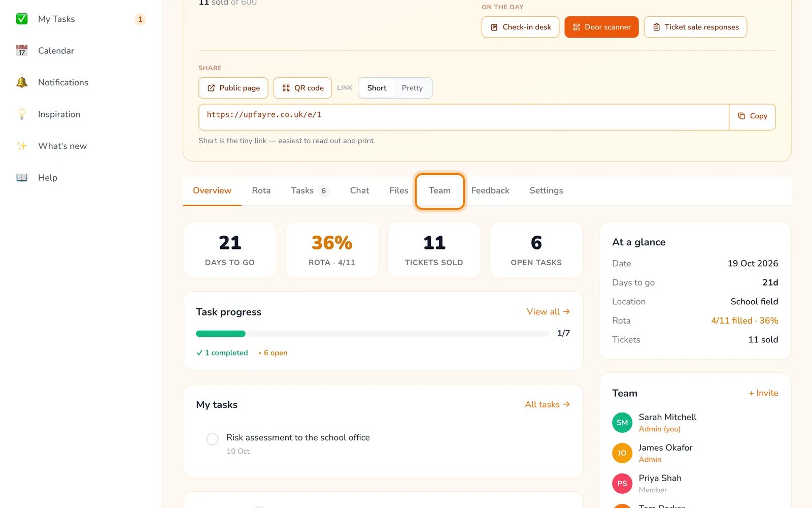Click the 11 sold tickets value
The image size is (812, 508).
point(763,339)
